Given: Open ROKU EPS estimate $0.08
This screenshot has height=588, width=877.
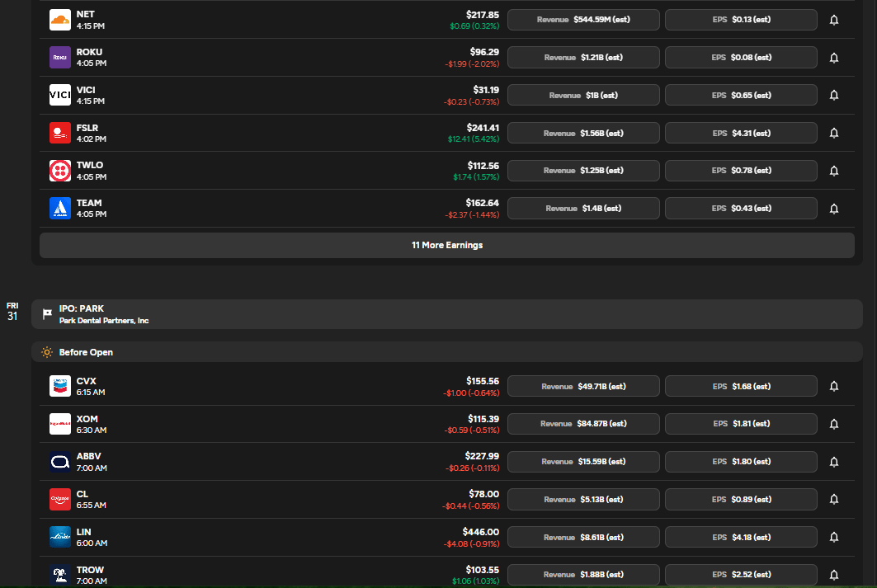Looking at the screenshot, I should tap(741, 58).
